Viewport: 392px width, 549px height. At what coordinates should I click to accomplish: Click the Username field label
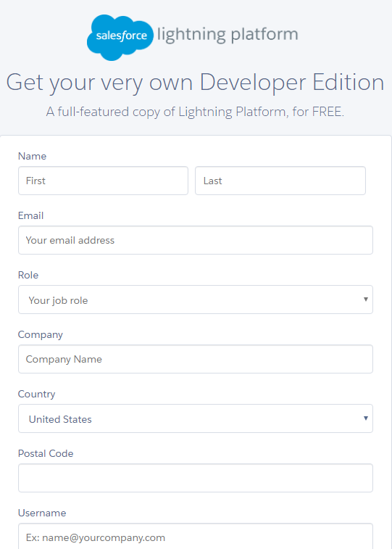click(x=42, y=513)
